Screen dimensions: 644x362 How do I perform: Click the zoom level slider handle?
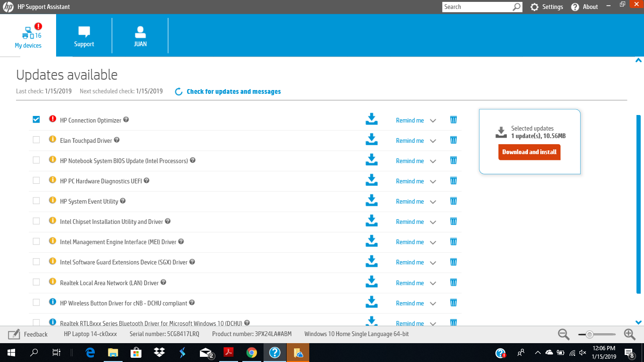point(589,334)
